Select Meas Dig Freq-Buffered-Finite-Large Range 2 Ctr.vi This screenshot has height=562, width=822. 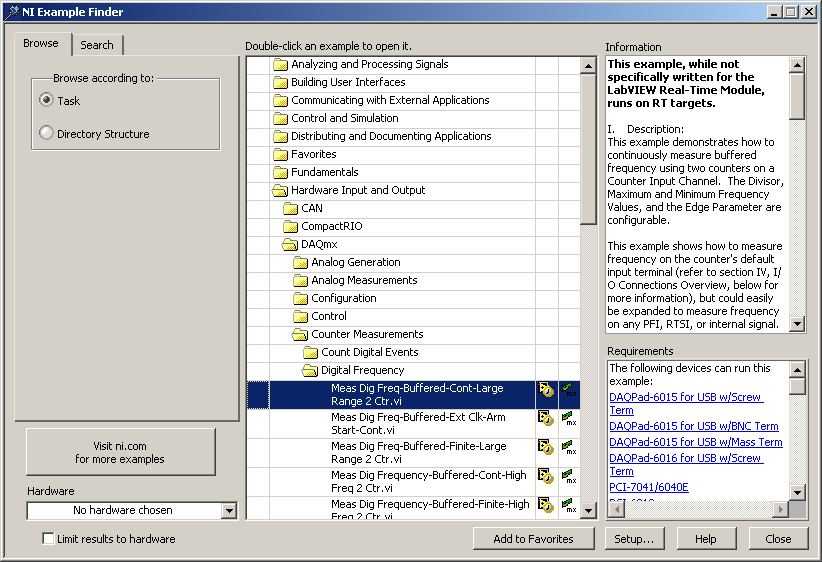pos(413,452)
